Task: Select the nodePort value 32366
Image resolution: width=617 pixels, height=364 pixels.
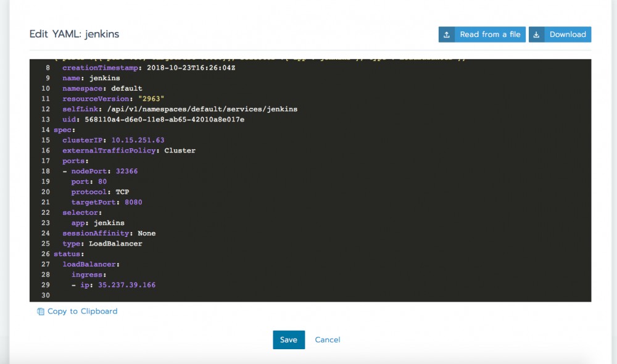Action: [127, 171]
